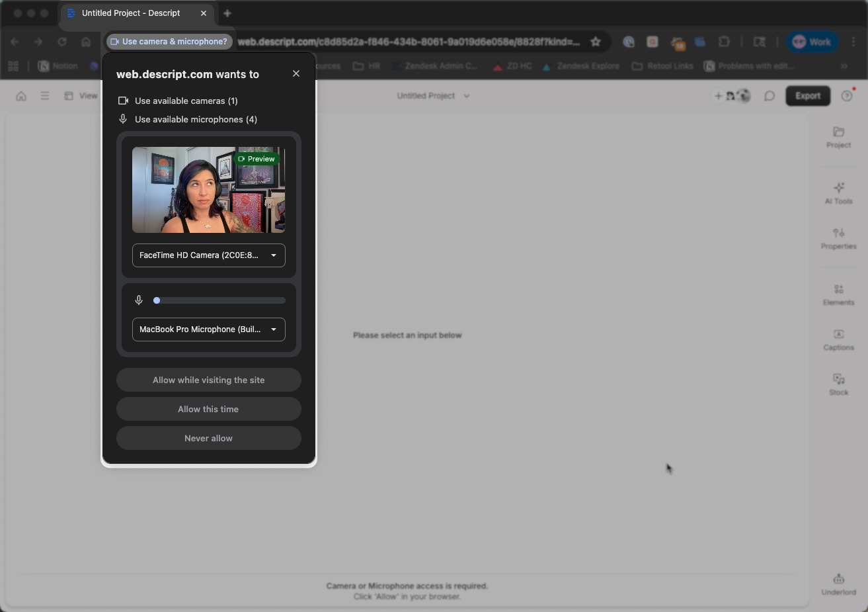Bookmark the page with the star icon
Screen dimensions: 868x612
pos(594,41)
